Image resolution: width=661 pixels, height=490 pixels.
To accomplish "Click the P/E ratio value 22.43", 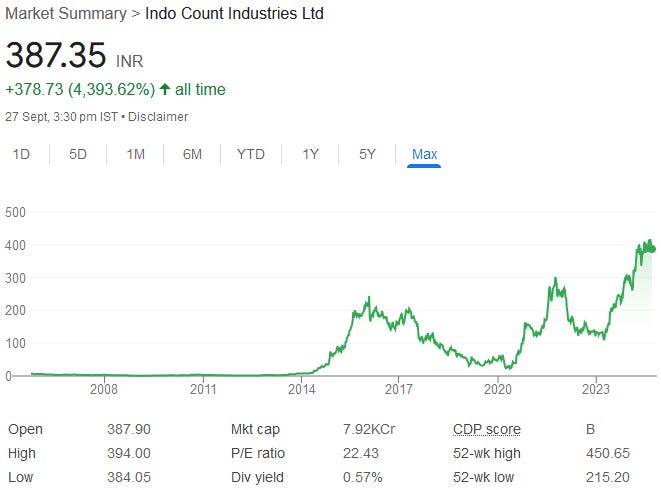I will pos(360,453).
